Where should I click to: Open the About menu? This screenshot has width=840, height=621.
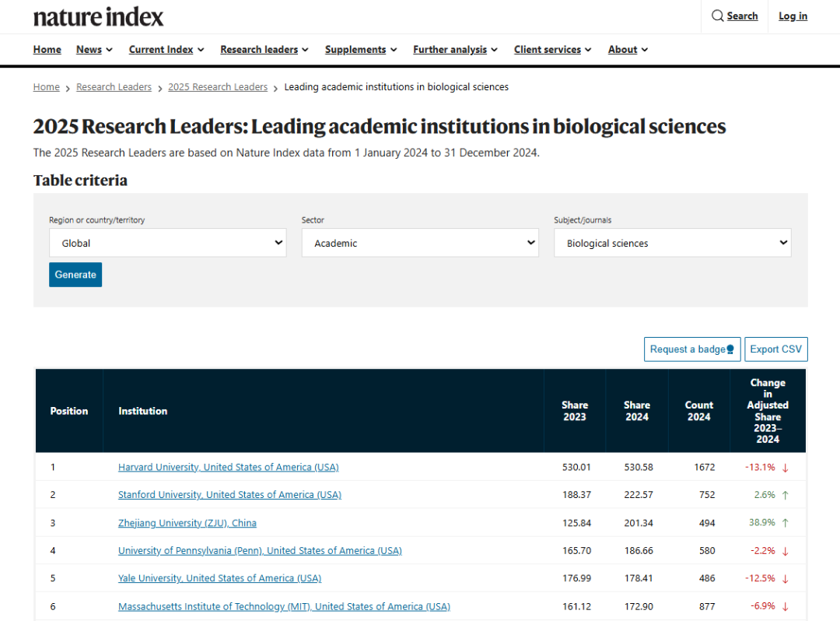point(628,49)
